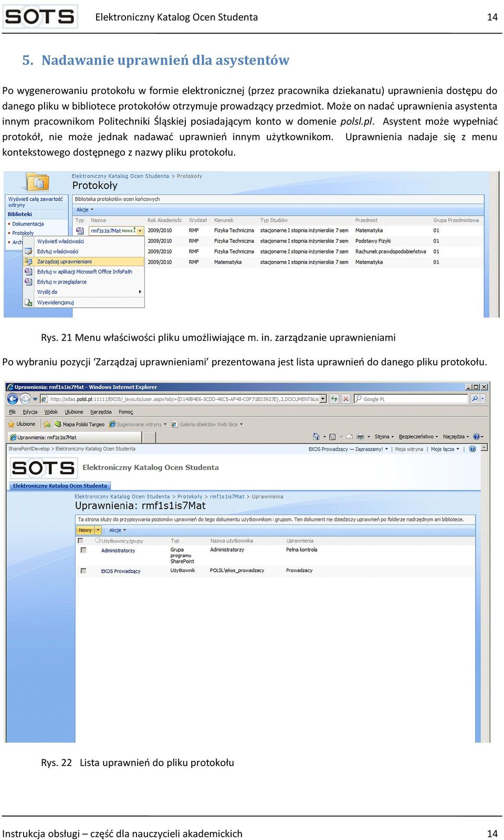Click the Edytuj właściwości menu icon

click(29, 251)
